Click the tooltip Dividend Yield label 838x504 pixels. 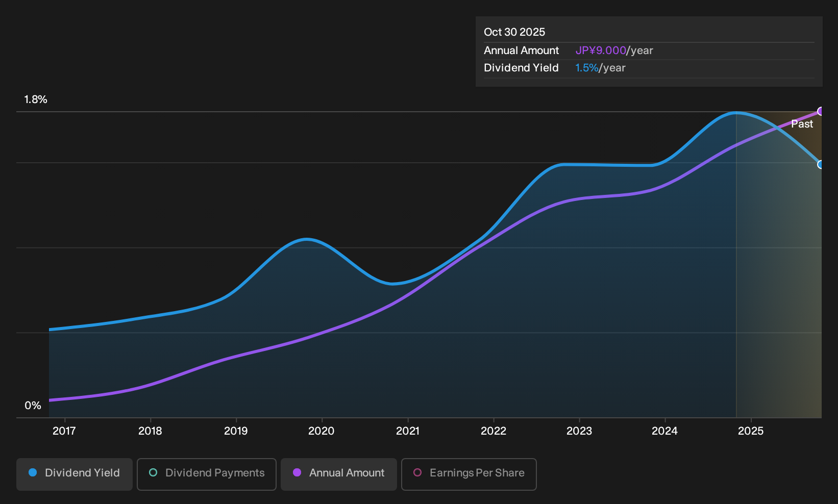tap(521, 68)
